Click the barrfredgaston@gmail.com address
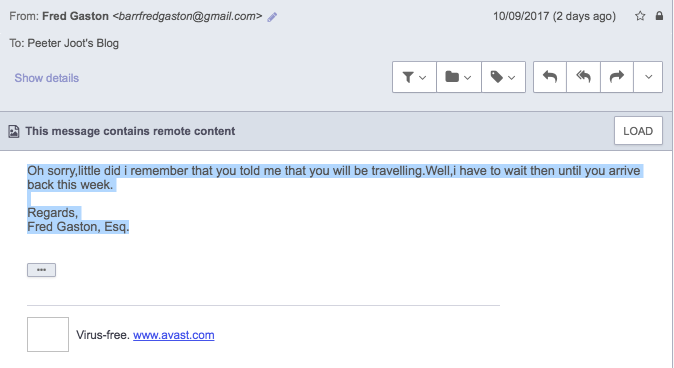Screen dimensions: 674x368 [x=187, y=16]
